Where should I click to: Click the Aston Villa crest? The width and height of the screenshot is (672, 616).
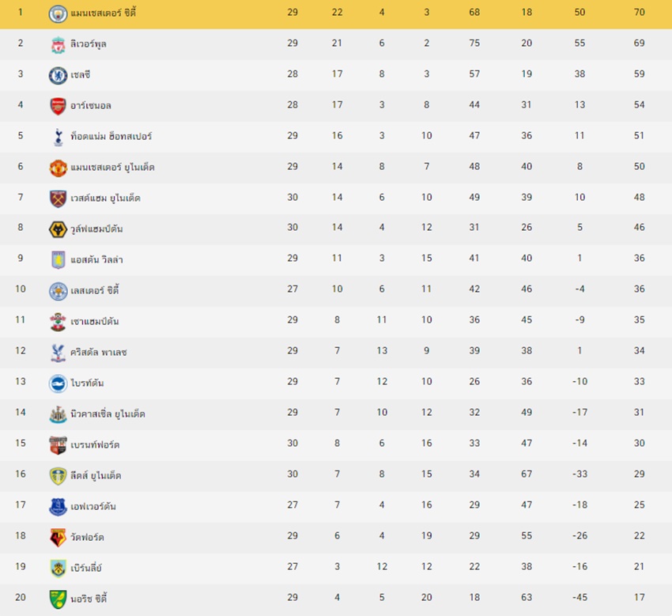[x=58, y=260]
